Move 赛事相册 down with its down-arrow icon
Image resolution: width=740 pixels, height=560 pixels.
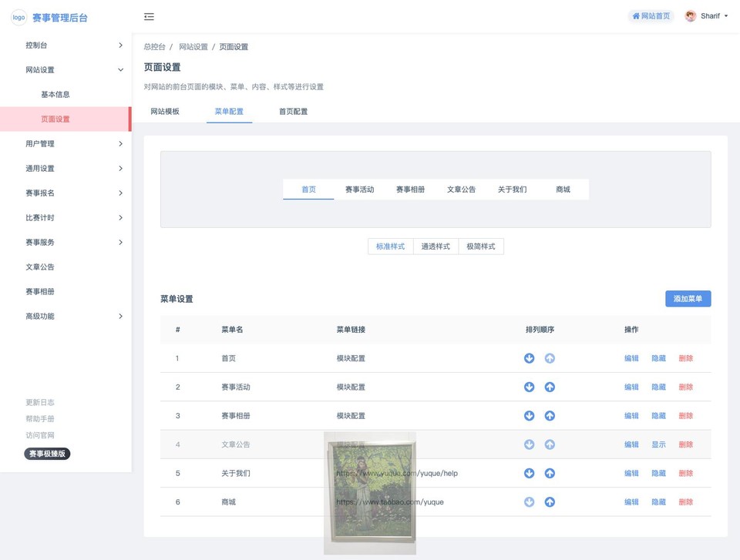(x=529, y=415)
